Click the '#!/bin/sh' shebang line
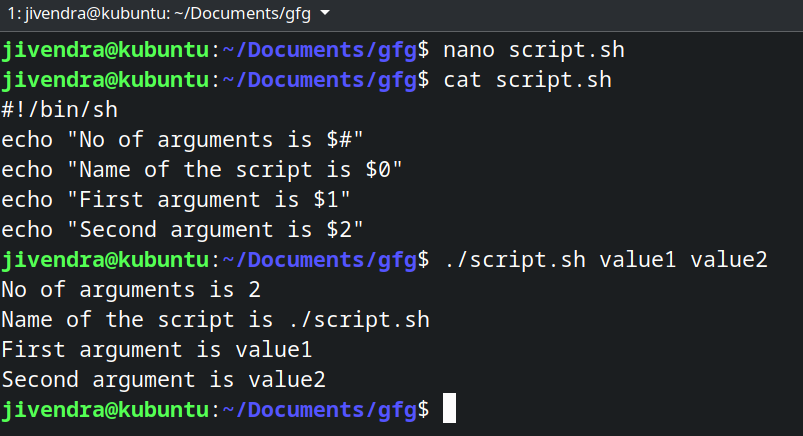Viewport: 803px width, 436px height. (x=60, y=109)
